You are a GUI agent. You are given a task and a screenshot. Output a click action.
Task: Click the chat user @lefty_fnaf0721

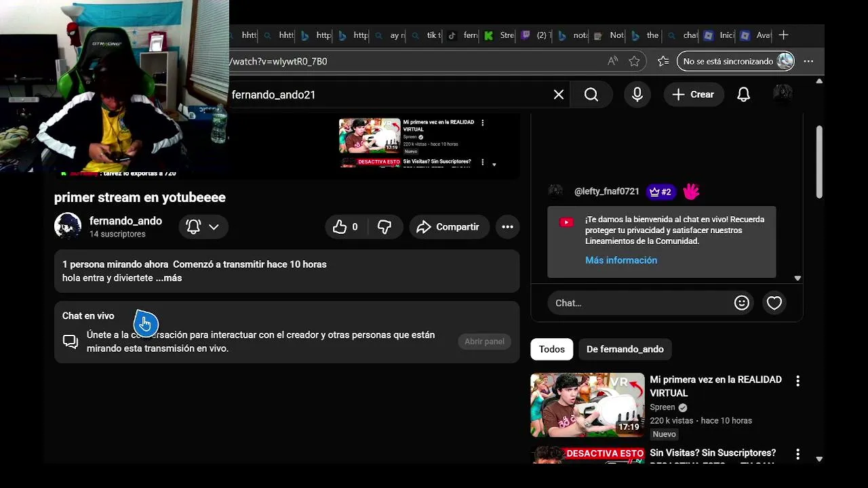[607, 192]
